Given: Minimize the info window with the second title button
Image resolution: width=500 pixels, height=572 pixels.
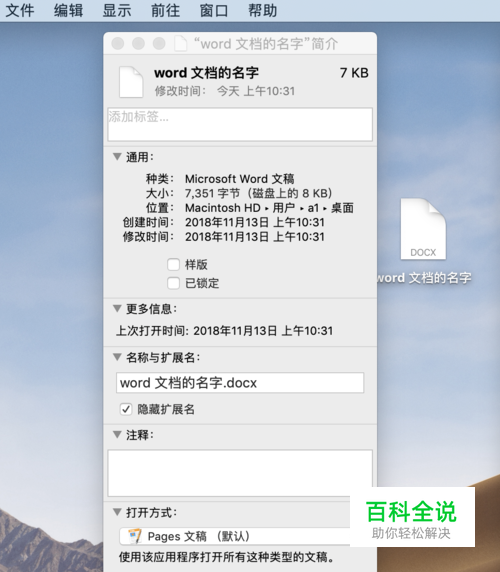Looking at the screenshot, I should pyautogui.click(x=138, y=43).
